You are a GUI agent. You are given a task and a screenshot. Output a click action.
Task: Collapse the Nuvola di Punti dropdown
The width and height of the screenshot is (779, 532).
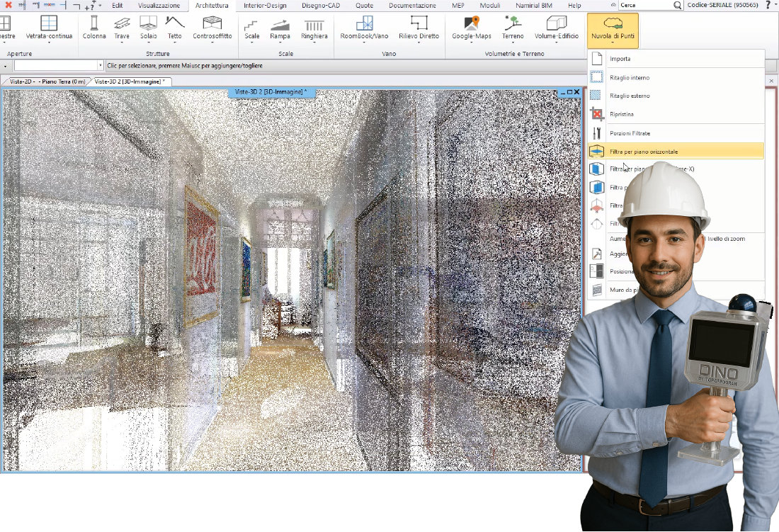pyautogui.click(x=613, y=30)
